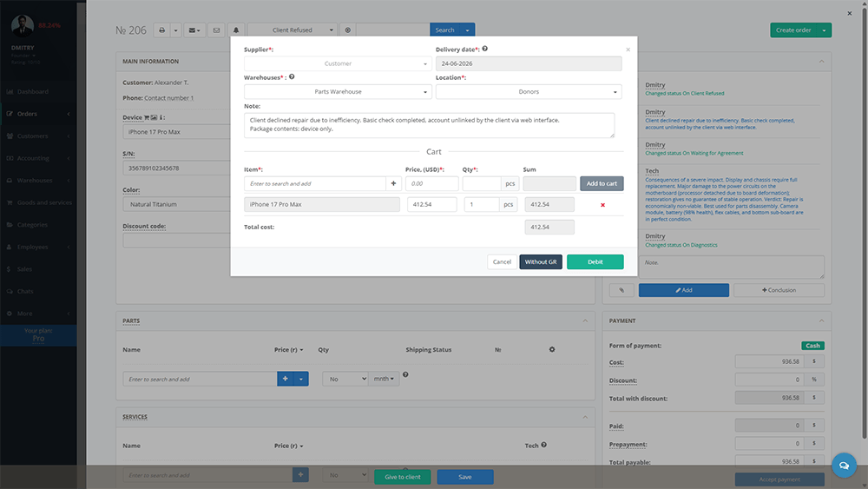Open the Supplier Customer dropdown

point(338,63)
